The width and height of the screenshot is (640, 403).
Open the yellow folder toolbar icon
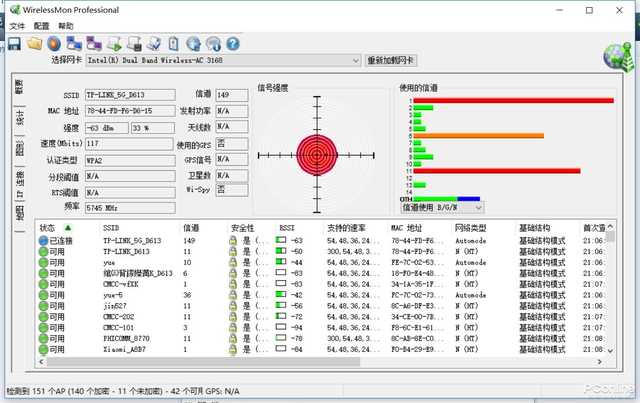coord(35,43)
